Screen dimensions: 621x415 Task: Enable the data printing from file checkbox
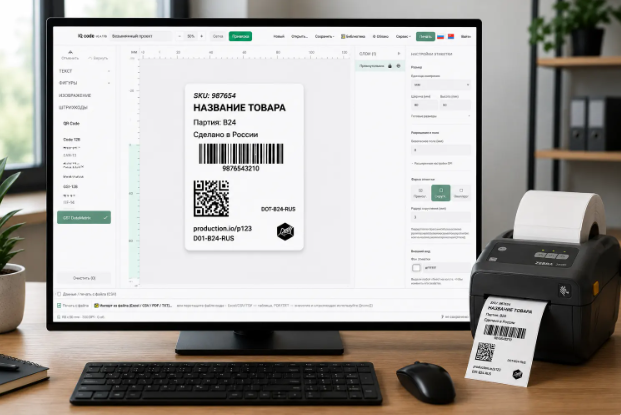click(59, 294)
